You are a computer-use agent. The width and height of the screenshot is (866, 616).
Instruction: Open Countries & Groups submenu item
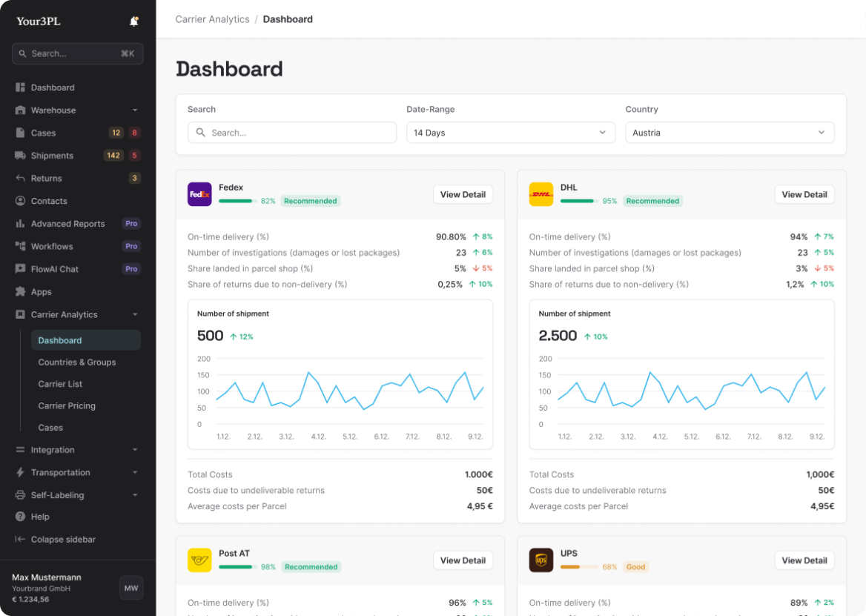pyautogui.click(x=77, y=362)
